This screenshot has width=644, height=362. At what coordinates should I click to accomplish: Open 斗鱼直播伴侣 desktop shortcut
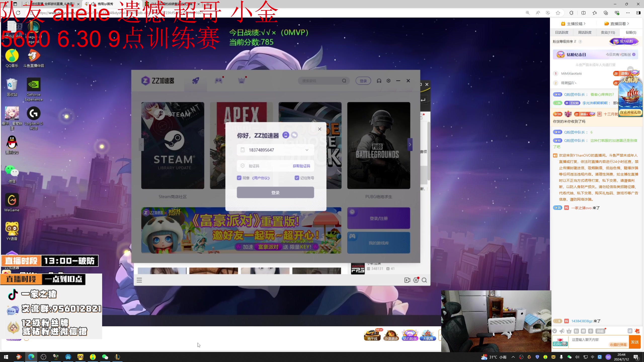click(33, 58)
